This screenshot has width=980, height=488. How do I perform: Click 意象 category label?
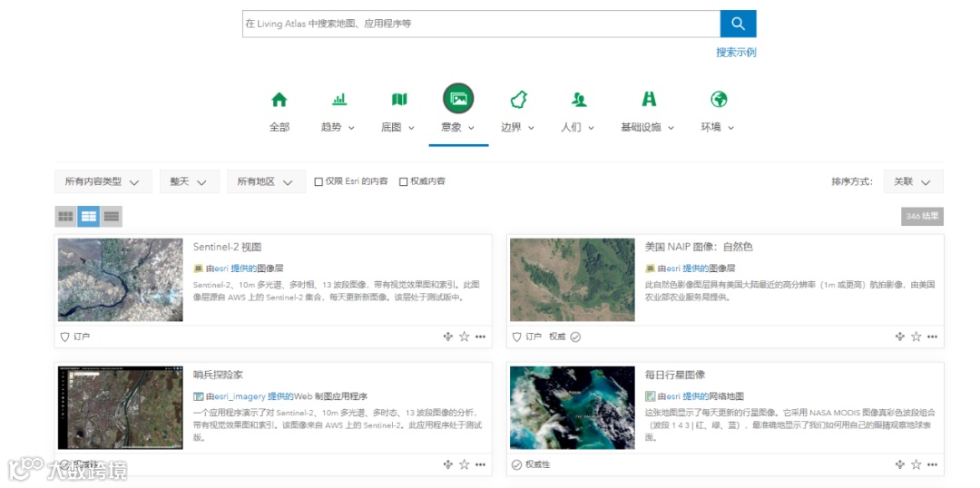[x=451, y=127]
